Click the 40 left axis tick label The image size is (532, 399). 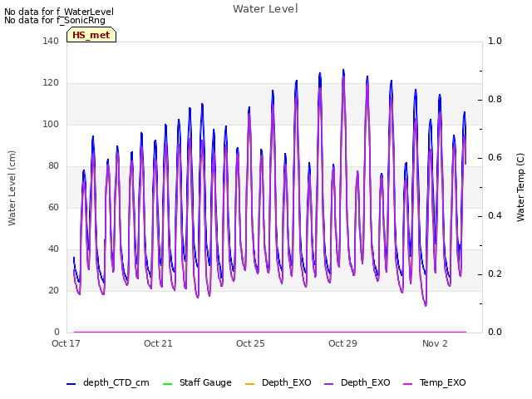click(x=53, y=249)
